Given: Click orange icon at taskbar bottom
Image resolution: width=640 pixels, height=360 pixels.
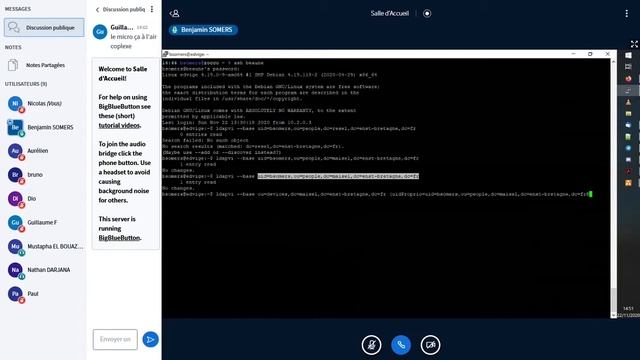Looking at the screenshot, I should click(x=629, y=183).
